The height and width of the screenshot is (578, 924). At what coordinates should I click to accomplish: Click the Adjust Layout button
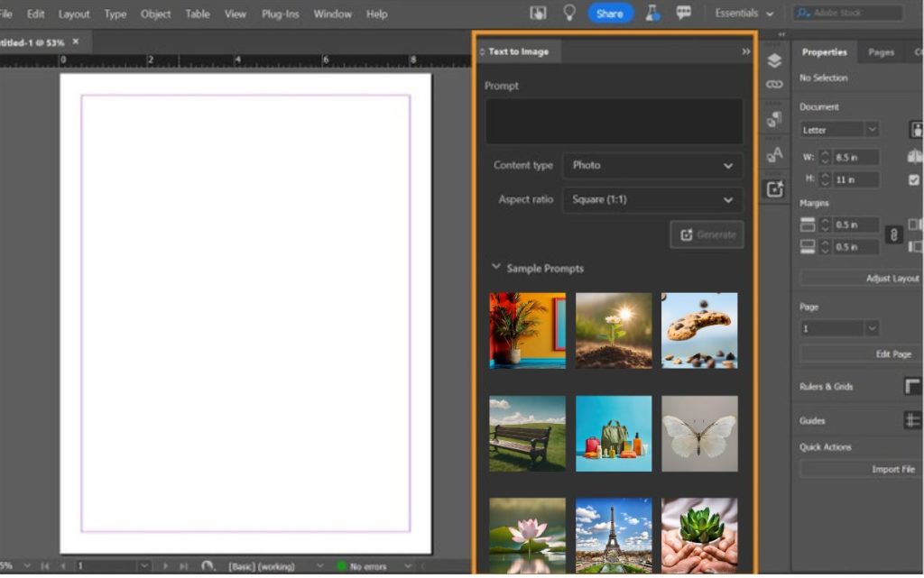892,278
